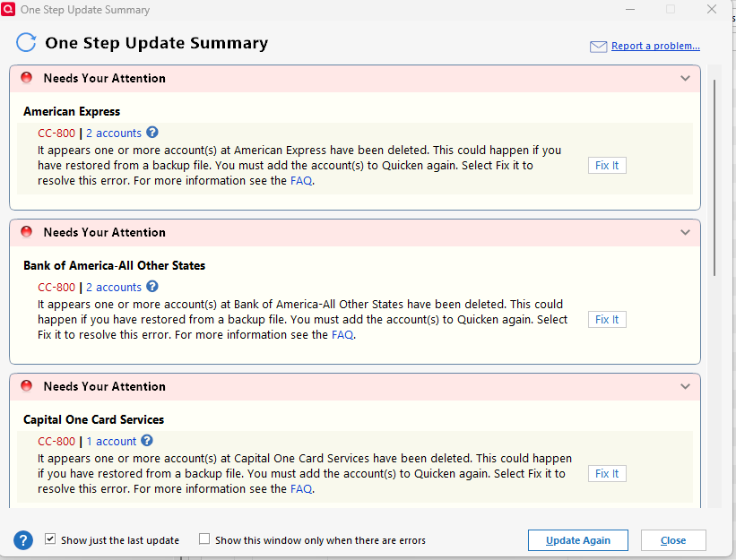Open help icon beside Bank of America 2 accounts
The height and width of the screenshot is (560, 736).
[152, 286]
